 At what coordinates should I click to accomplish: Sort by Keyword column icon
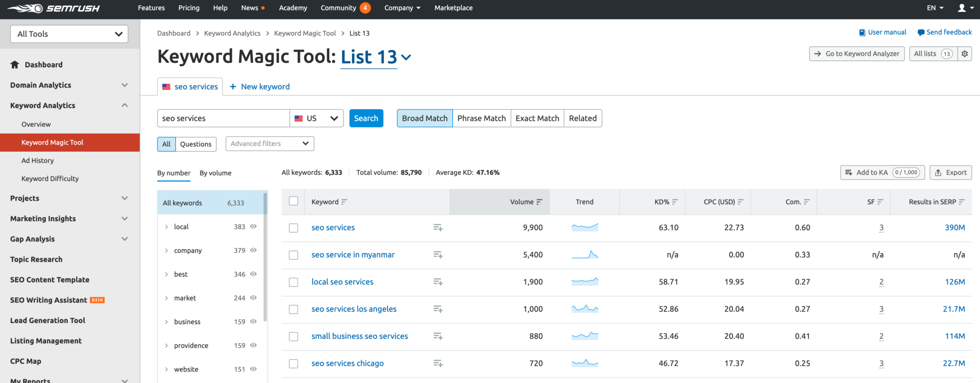pyautogui.click(x=344, y=202)
